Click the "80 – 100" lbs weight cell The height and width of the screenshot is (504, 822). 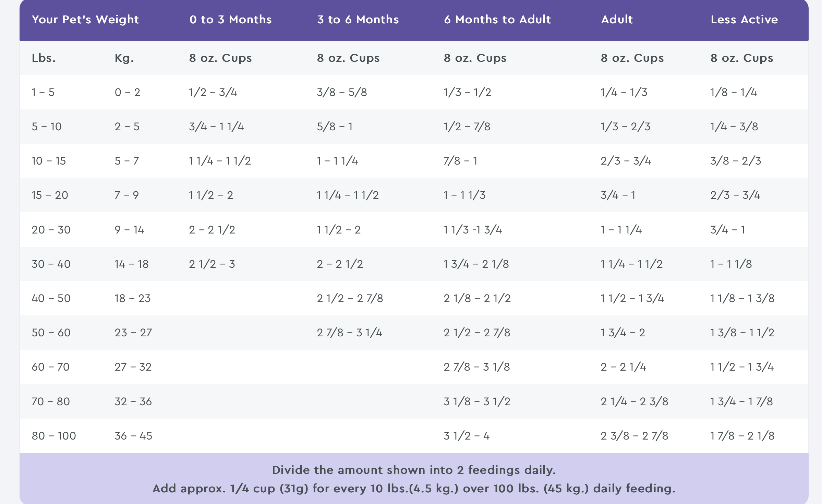click(x=54, y=436)
